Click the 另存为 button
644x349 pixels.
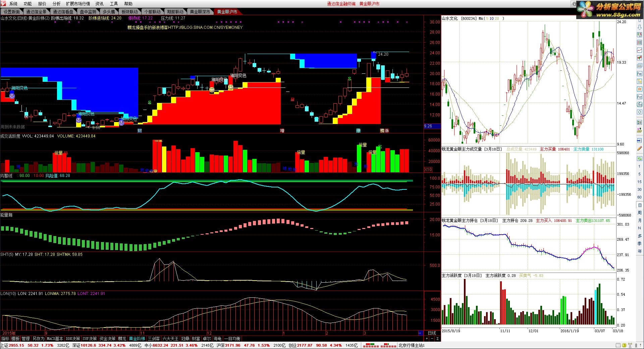[x=38, y=339]
